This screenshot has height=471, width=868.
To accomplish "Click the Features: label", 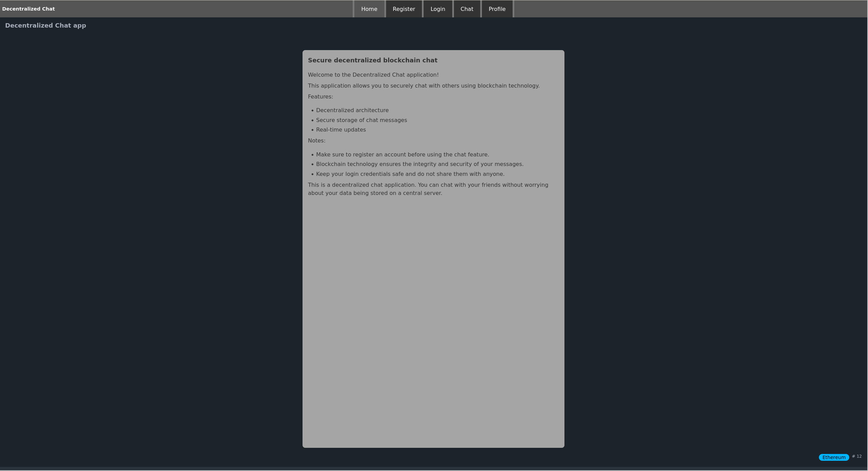I will click(320, 97).
